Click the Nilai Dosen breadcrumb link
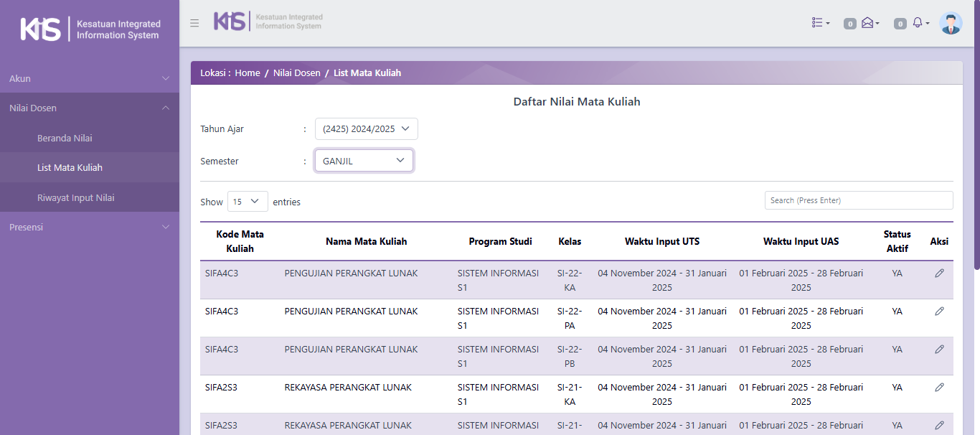Screen dimensions: 980x435 pos(296,73)
